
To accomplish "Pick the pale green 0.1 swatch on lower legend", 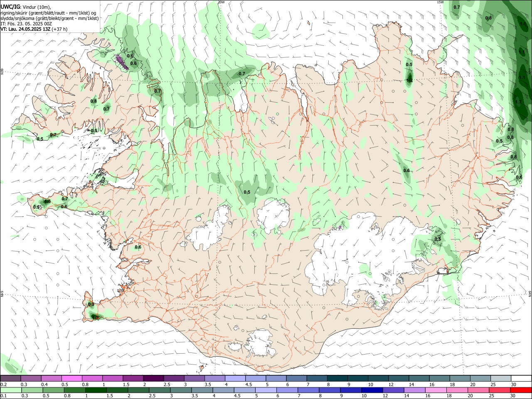I will click(11, 390).
